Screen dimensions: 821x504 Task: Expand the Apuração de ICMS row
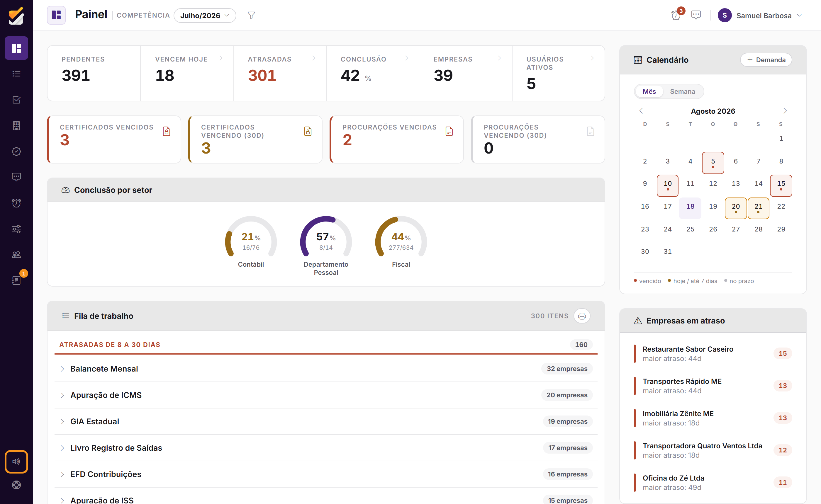326,395
